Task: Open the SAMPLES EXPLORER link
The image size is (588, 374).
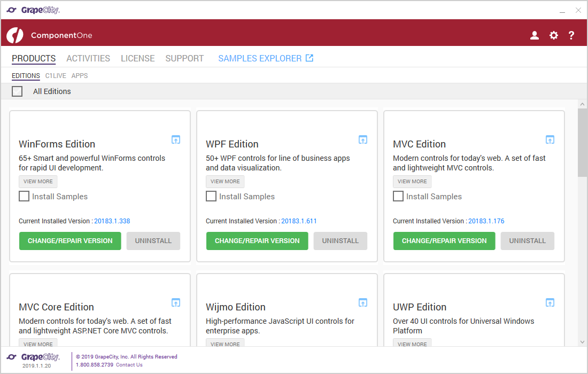Action: 266,58
